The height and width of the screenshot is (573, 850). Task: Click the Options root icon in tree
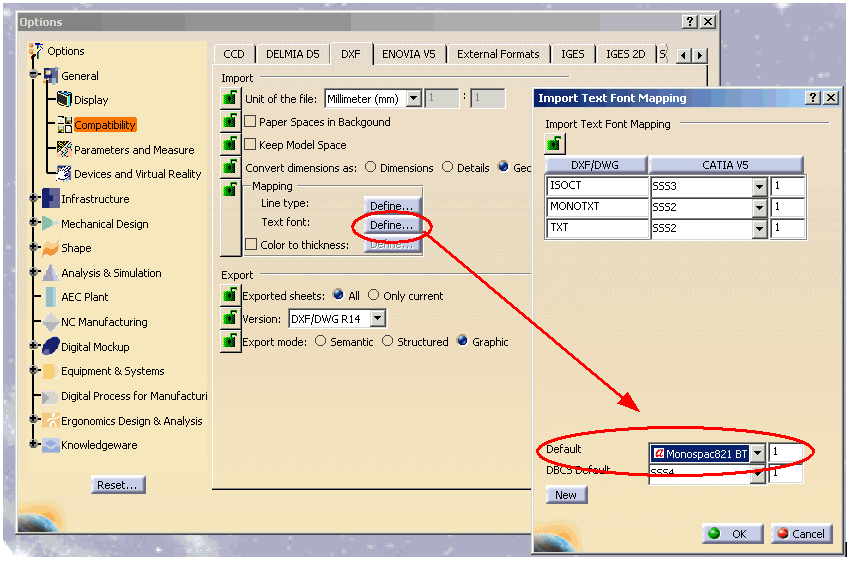[x=36, y=50]
